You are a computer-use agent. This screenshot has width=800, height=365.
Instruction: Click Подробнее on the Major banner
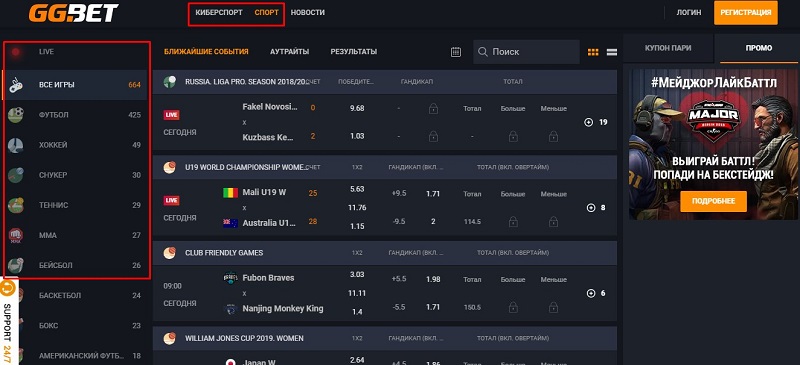[713, 202]
